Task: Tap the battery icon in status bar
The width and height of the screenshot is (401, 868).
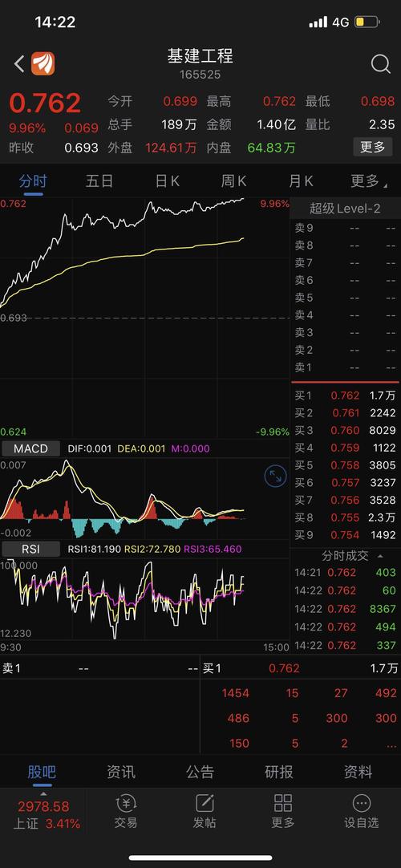Action: [x=367, y=22]
